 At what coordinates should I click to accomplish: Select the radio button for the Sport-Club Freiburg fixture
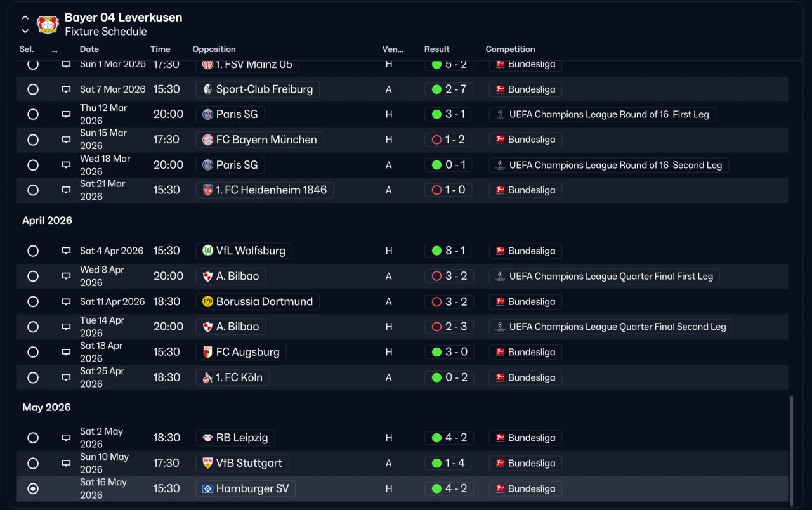(33, 89)
